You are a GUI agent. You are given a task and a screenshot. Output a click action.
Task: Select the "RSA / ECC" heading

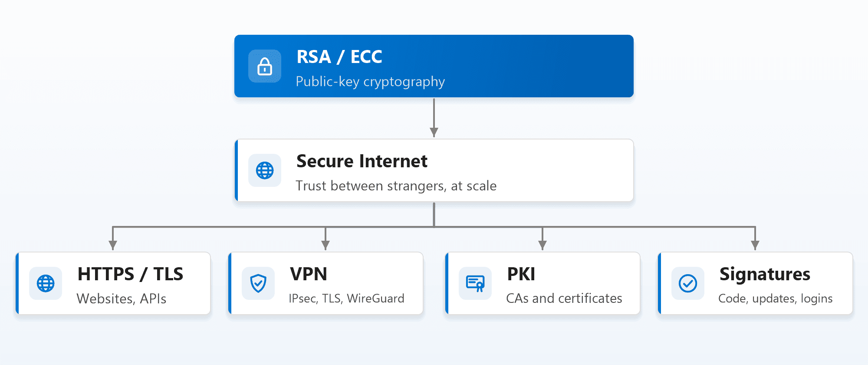click(339, 57)
